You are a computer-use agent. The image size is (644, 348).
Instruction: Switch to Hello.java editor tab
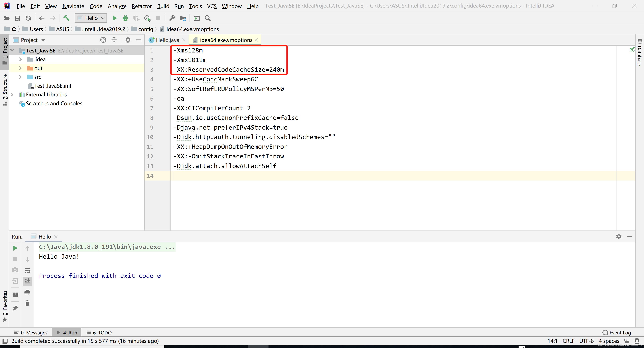(167, 40)
